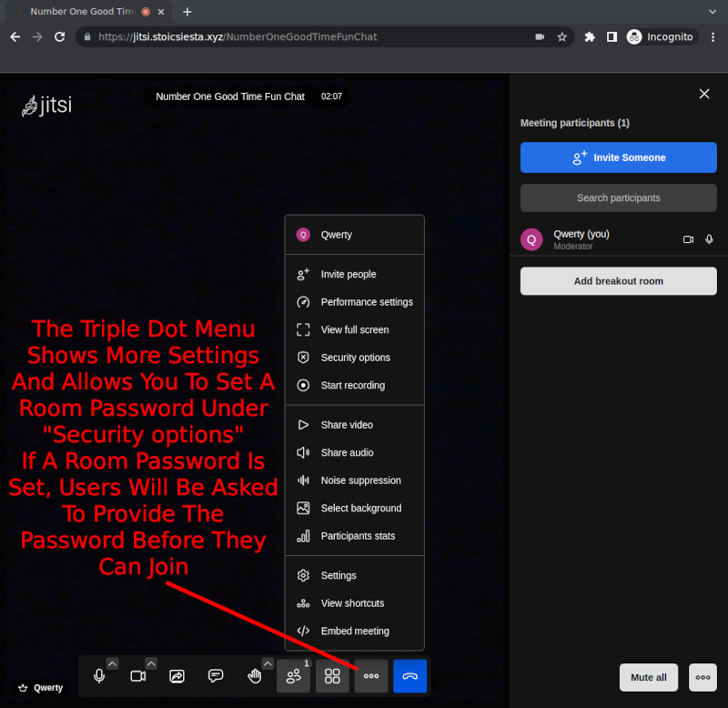728x708 pixels.
Task: Toggle the camera in bottom toolbar
Action: 138,676
